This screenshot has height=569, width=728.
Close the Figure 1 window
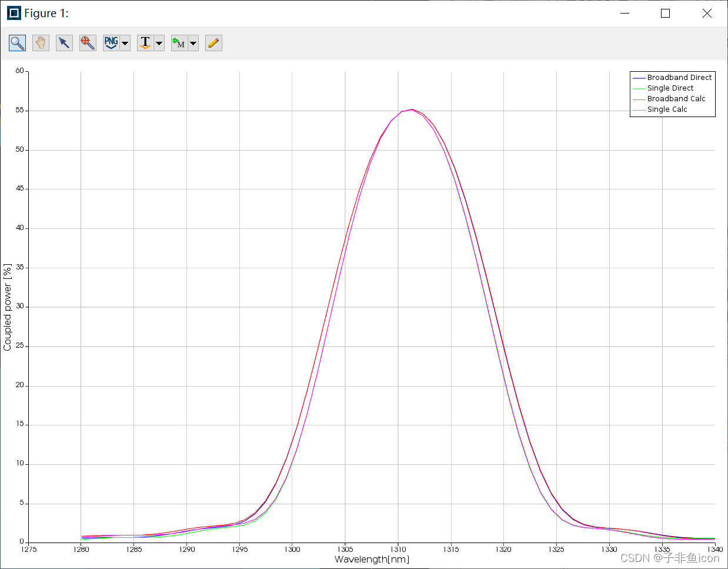tap(707, 13)
